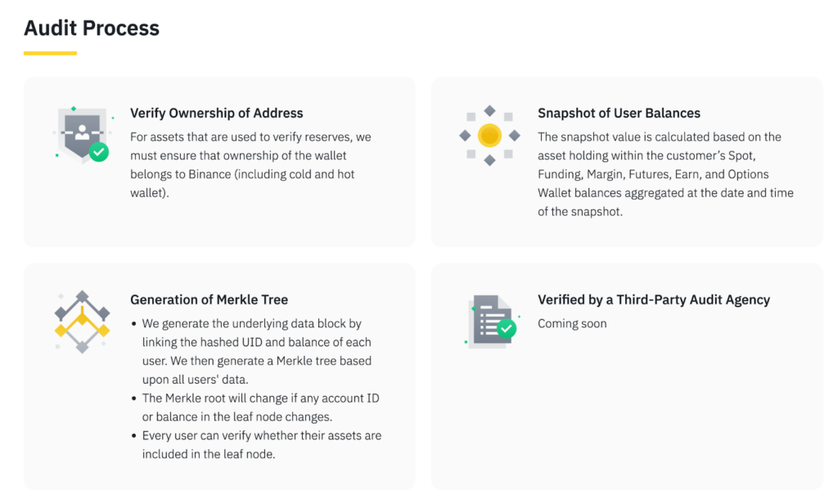This screenshot has height=504, width=838.
Task: Click the Verified by a Third-Party Audit Agency title
Action: point(653,299)
